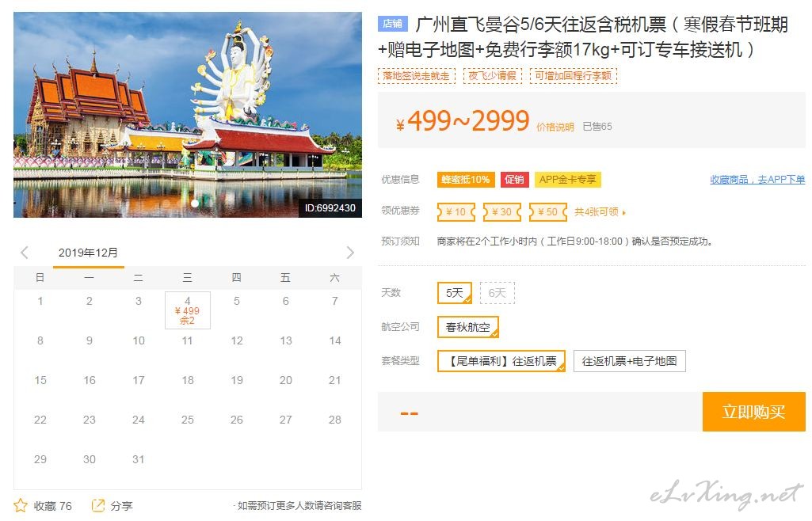
Task: Click the star favorite icon
Action: (x=20, y=505)
